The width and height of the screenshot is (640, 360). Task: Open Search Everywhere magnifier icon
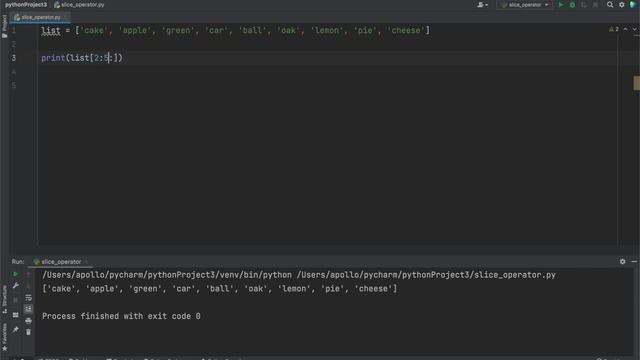[610, 5]
